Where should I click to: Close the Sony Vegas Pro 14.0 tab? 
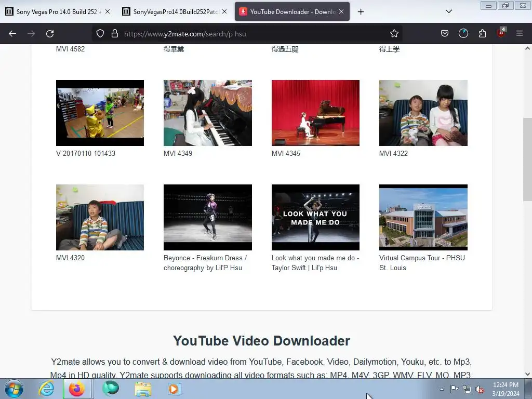[108, 11]
